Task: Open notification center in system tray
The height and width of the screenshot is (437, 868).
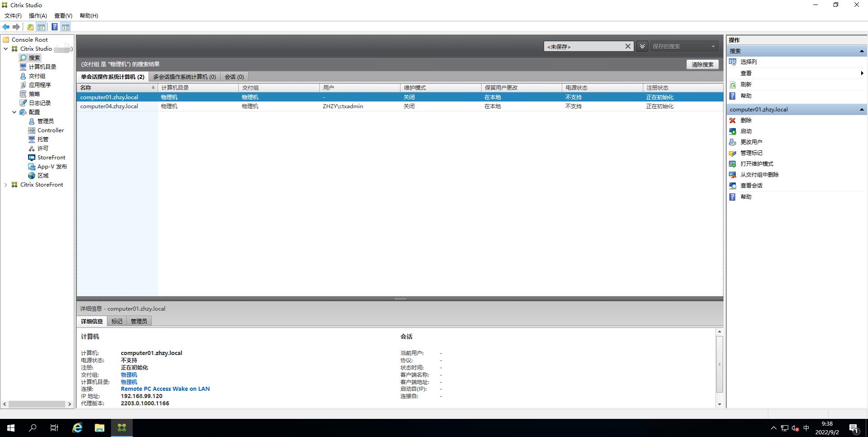Action: [x=854, y=428]
